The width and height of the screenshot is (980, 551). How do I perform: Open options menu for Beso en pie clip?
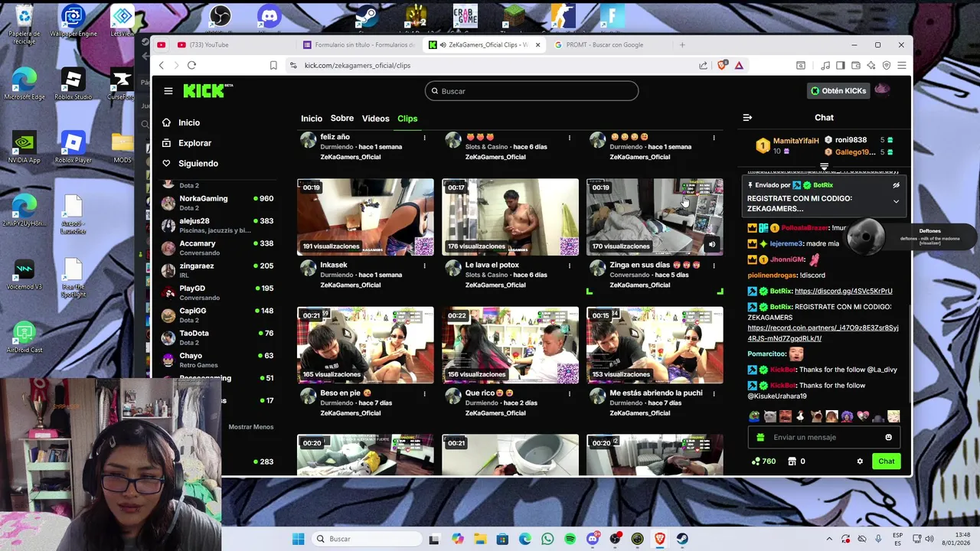pos(425,393)
